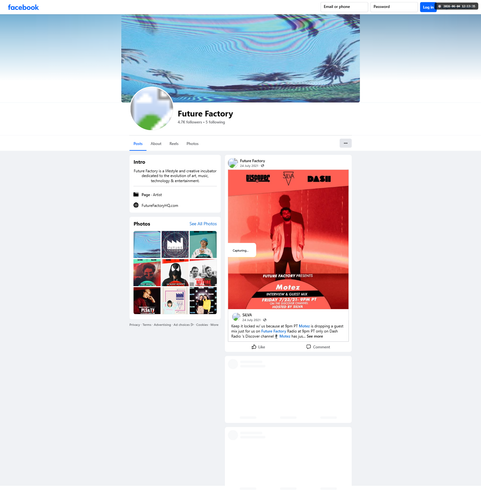
Task: Open the blue palm tree photo thumbnail
Action: pyautogui.click(x=147, y=244)
